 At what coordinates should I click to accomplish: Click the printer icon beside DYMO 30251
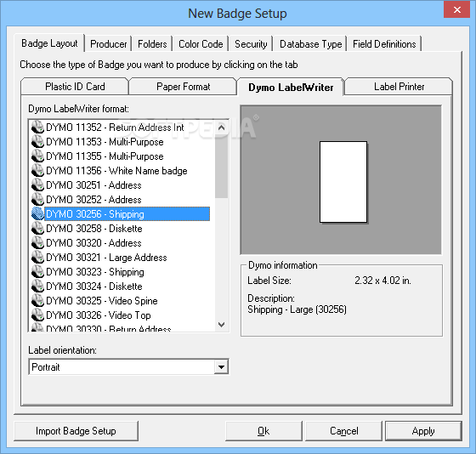click(x=37, y=185)
